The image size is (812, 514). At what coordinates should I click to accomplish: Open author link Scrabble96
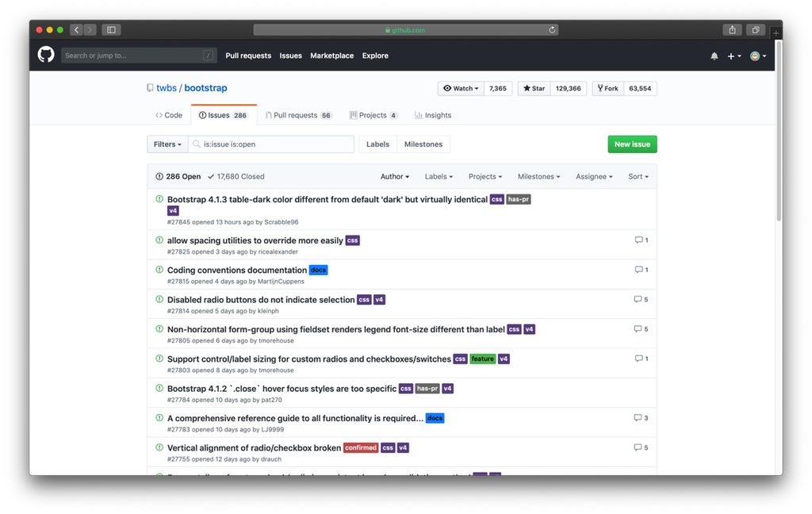click(x=282, y=222)
